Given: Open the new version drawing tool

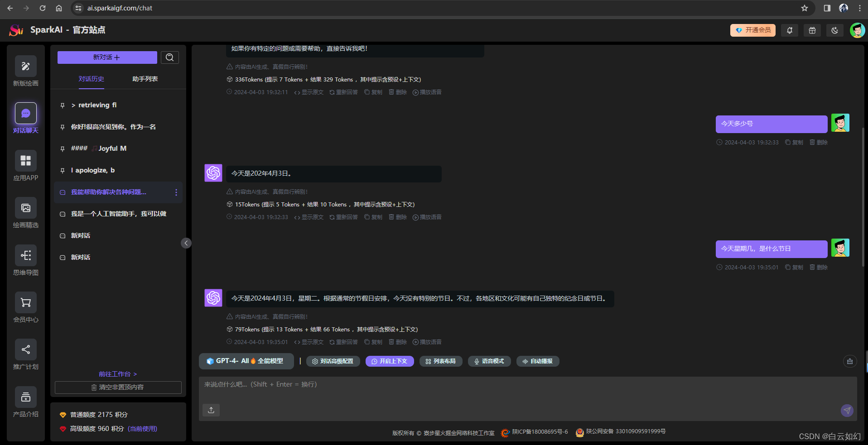Looking at the screenshot, I should 26,67.
